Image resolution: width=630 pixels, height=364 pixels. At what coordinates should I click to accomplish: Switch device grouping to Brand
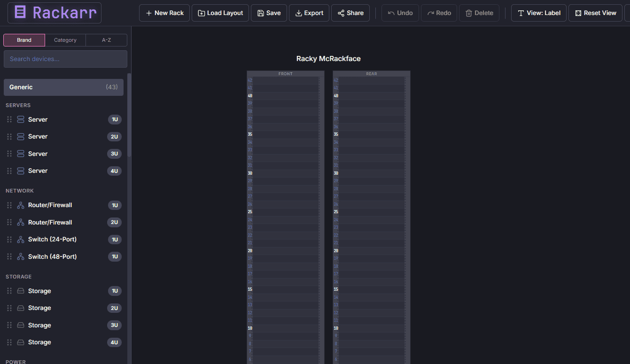point(24,40)
